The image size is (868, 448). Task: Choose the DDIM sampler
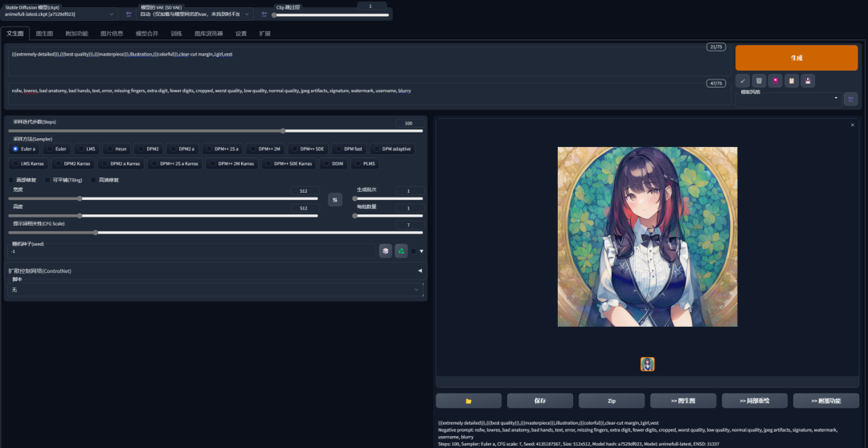[334, 164]
